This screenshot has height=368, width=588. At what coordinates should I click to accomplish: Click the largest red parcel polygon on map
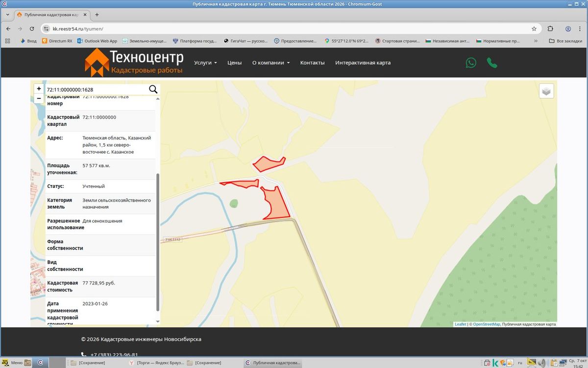point(276,203)
